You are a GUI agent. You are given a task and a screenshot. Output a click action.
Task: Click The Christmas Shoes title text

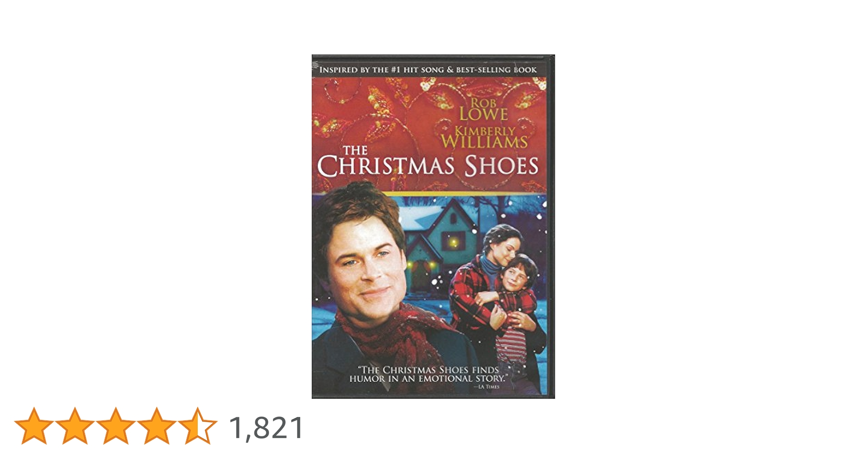[428, 162]
